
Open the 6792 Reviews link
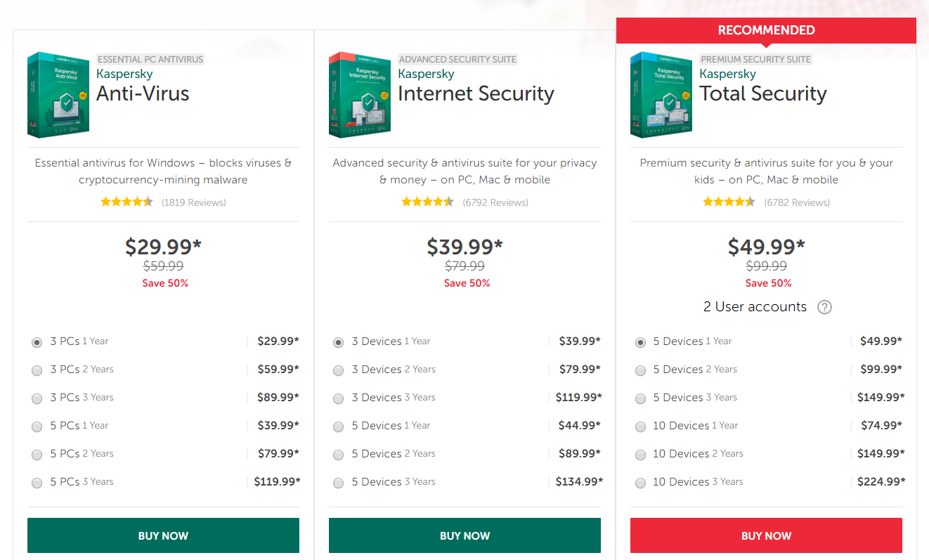pos(495,202)
